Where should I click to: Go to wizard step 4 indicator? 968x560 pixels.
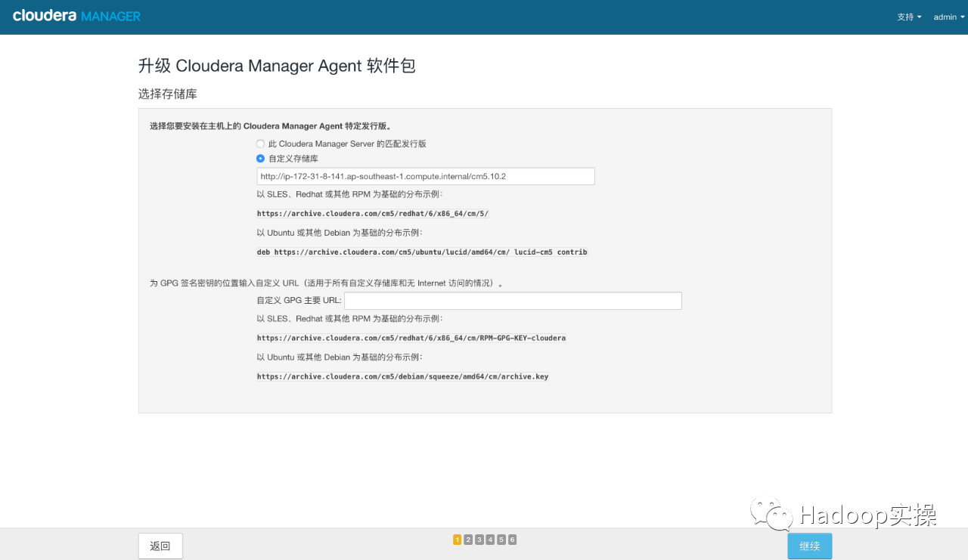point(490,540)
